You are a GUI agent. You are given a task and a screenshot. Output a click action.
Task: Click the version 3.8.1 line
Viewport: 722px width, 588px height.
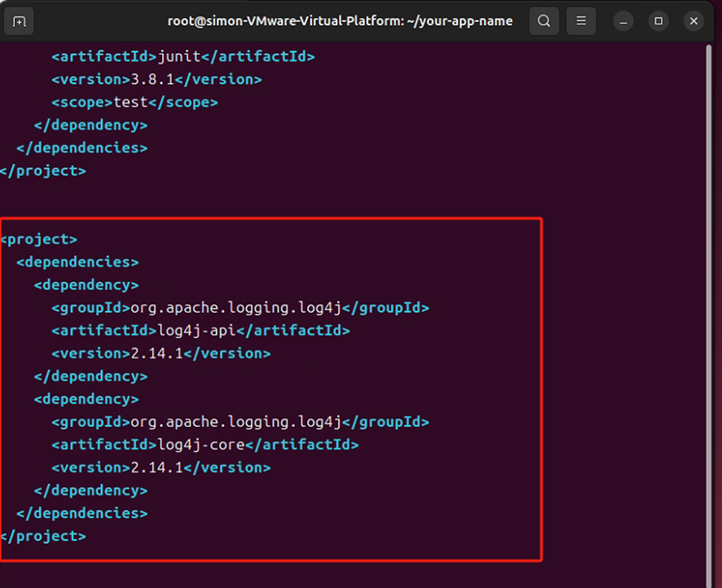point(156,80)
